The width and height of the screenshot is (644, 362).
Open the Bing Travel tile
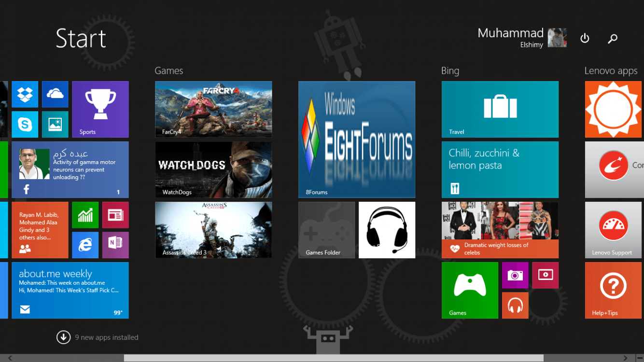(x=500, y=110)
